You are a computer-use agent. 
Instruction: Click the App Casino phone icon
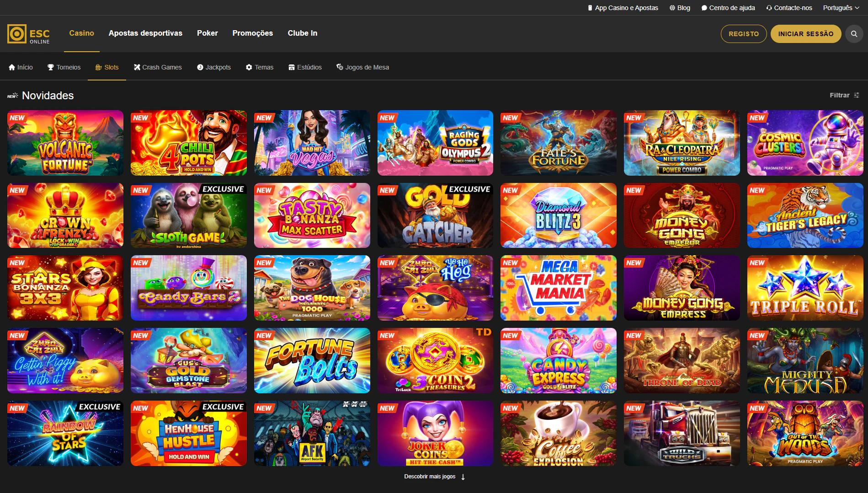coord(590,8)
